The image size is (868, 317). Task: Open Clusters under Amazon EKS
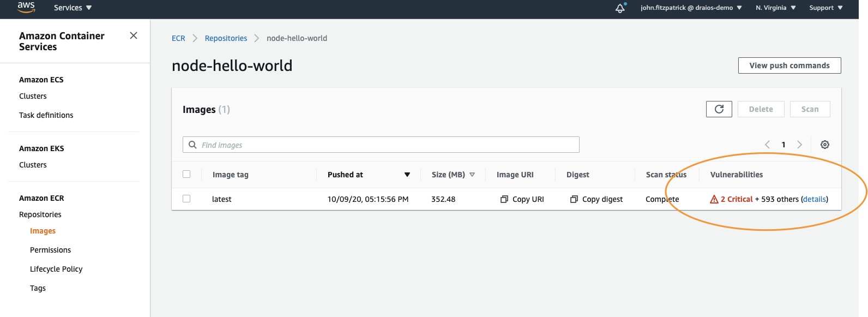point(33,165)
